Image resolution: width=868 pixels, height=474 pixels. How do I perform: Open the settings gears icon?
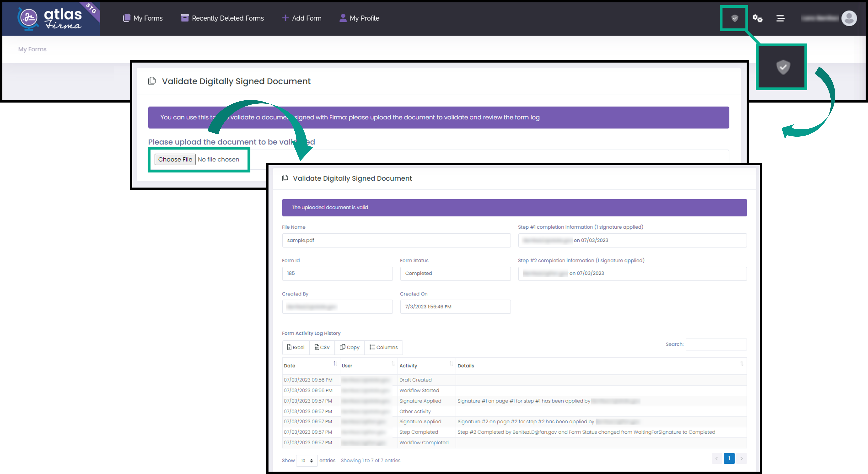758,18
